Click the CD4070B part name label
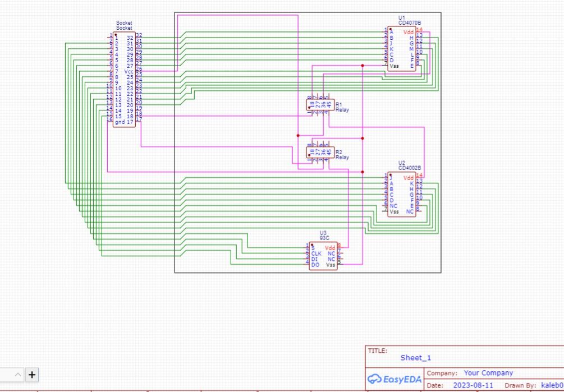 point(410,23)
